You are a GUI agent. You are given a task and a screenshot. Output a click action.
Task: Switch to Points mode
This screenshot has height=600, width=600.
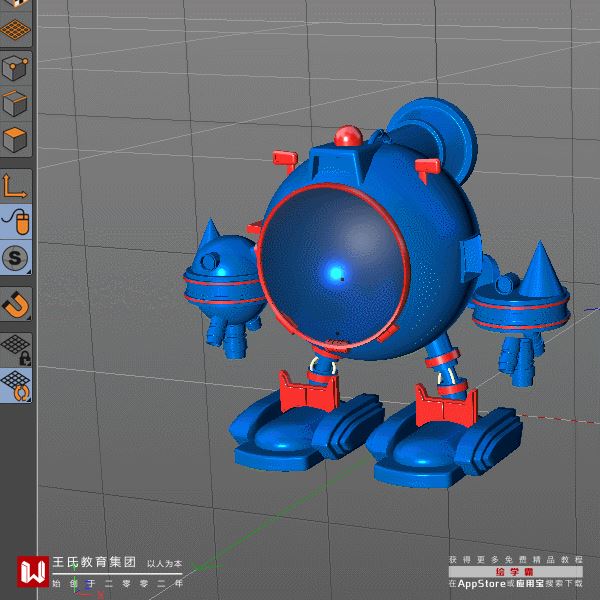tap(15, 68)
